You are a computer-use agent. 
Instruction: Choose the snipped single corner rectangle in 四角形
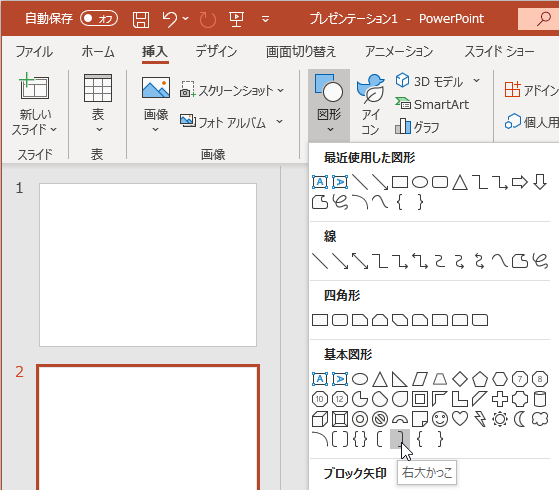pyautogui.click(x=360, y=320)
